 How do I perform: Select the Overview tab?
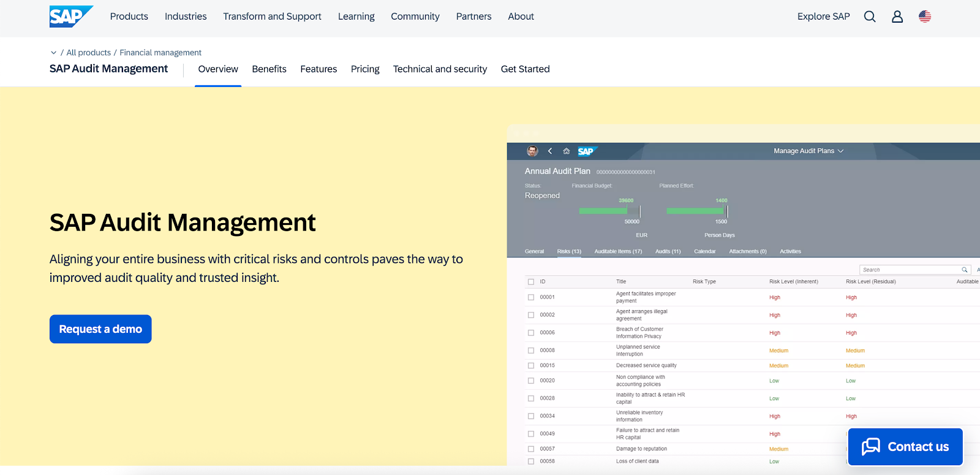tap(218, 69)
